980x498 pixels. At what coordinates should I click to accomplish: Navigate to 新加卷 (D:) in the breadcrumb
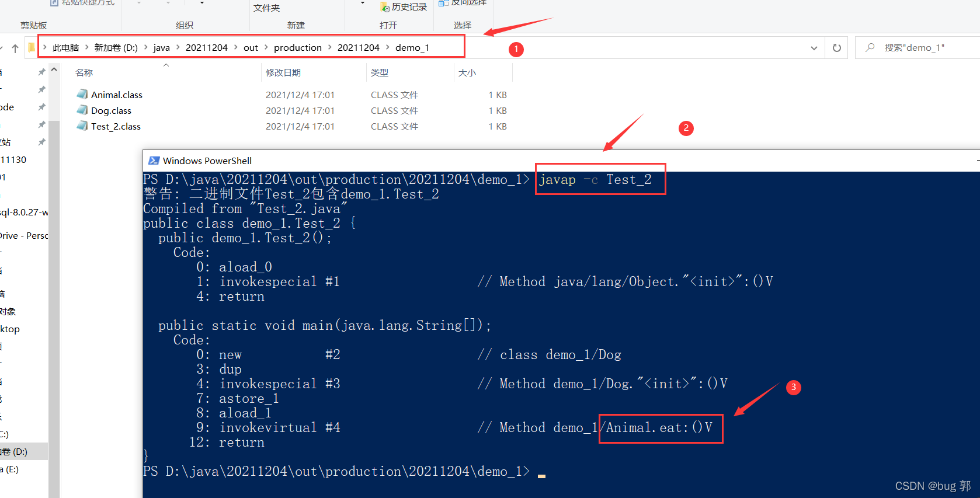116,47
